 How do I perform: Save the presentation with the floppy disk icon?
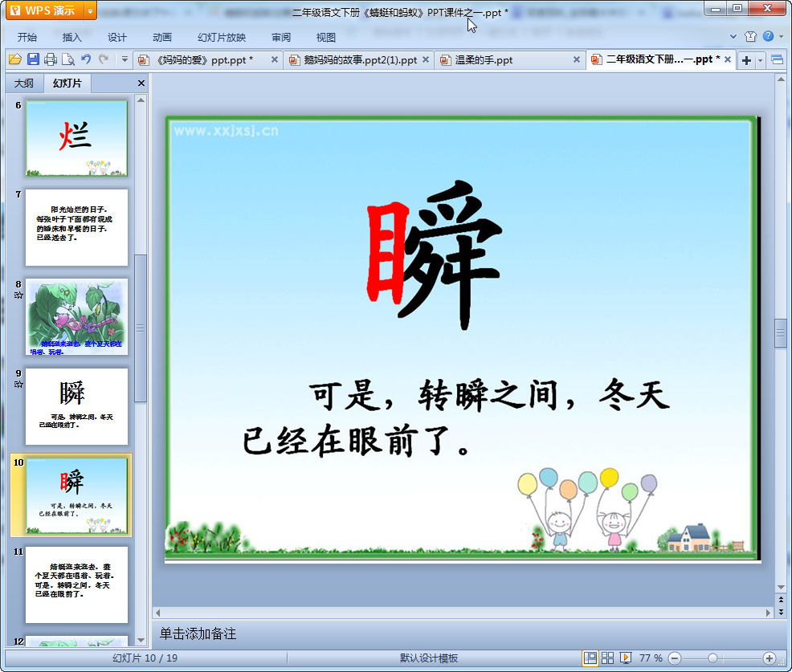pos(33,59)
